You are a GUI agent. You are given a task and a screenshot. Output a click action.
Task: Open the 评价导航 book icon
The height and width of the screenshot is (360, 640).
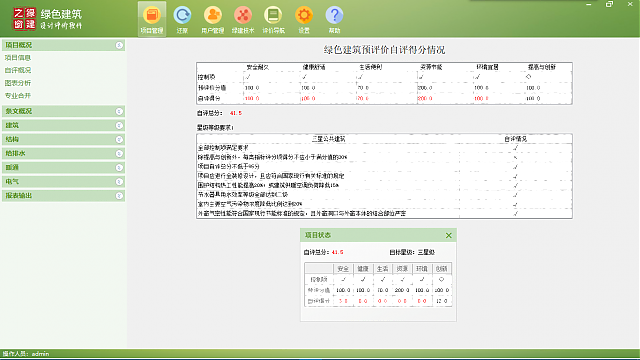point(273,19)
